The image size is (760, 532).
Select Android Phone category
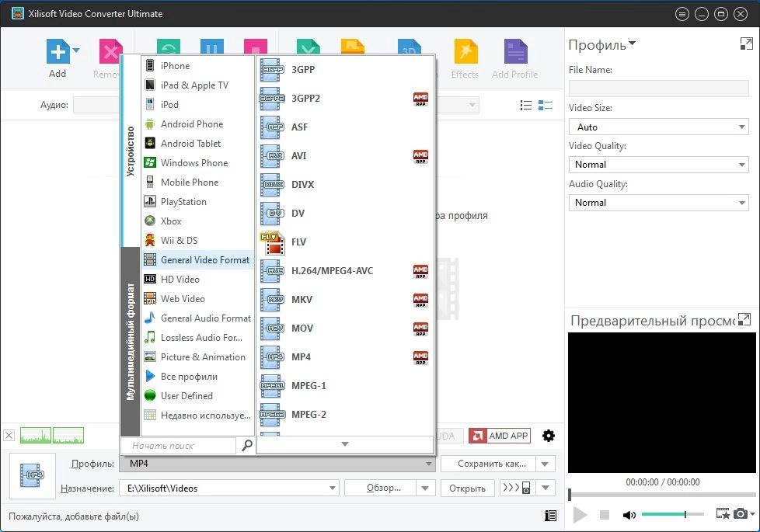[197, 123]
